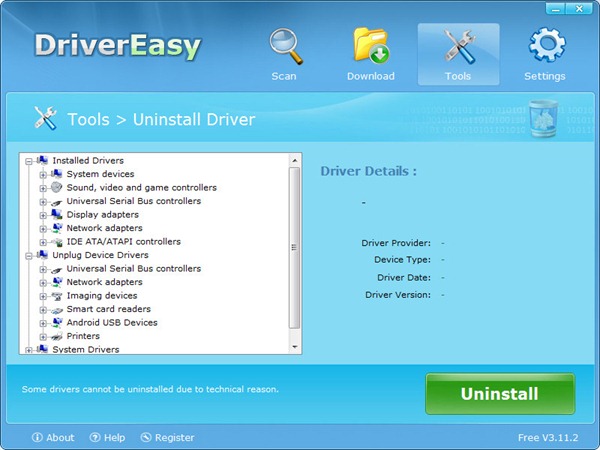Open the Help link

tap(114, 437)
